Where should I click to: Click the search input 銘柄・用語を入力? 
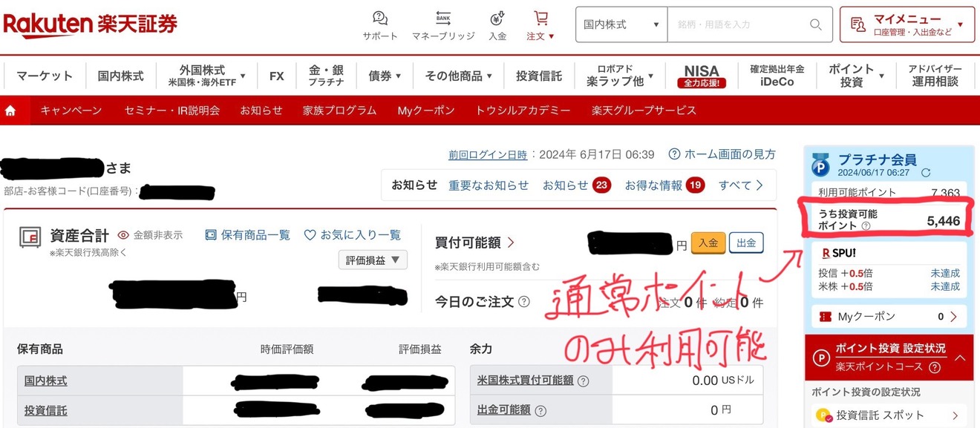(x=739, y=24)
